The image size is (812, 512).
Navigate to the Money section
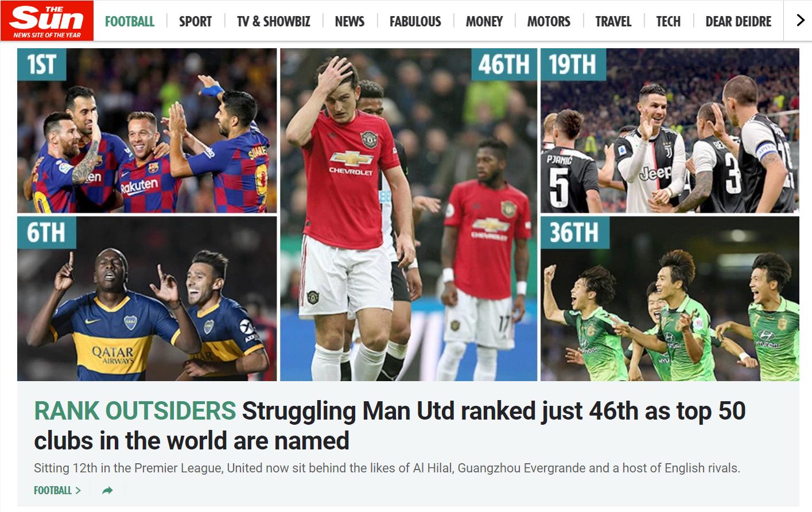484,21
